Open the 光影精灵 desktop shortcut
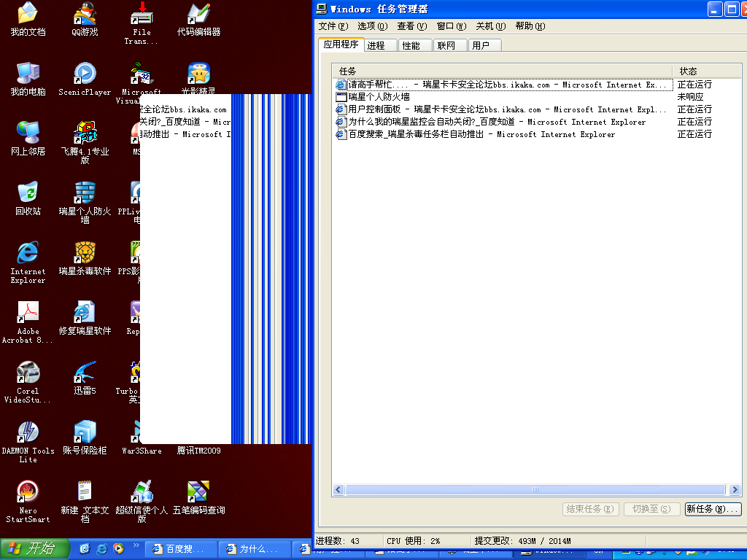747x560 pixels. [198, 77]
